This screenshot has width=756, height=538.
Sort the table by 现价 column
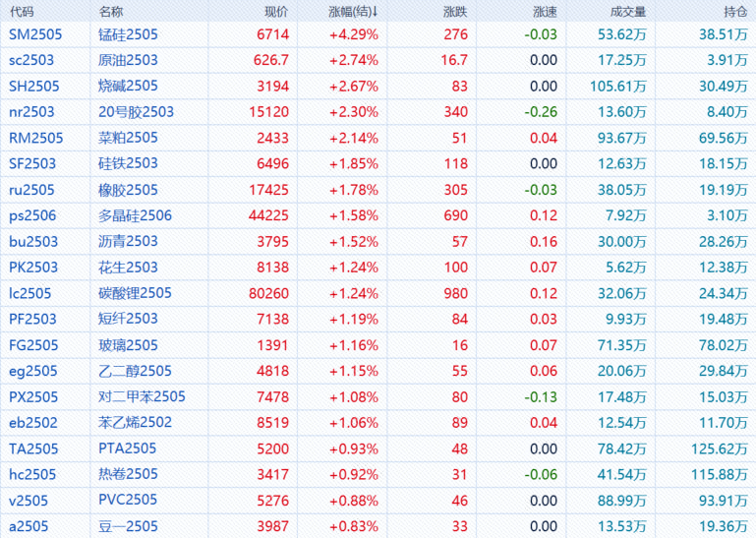[x=276, y=12]
